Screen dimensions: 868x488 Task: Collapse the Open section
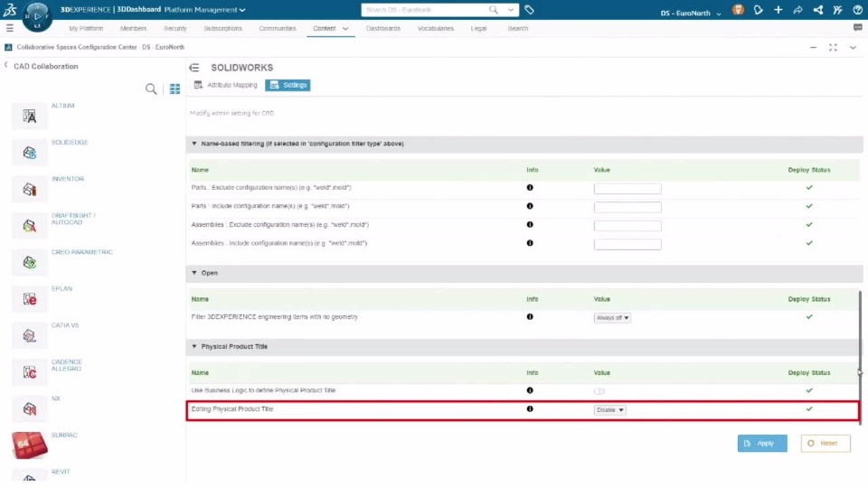tap(194, 273)
